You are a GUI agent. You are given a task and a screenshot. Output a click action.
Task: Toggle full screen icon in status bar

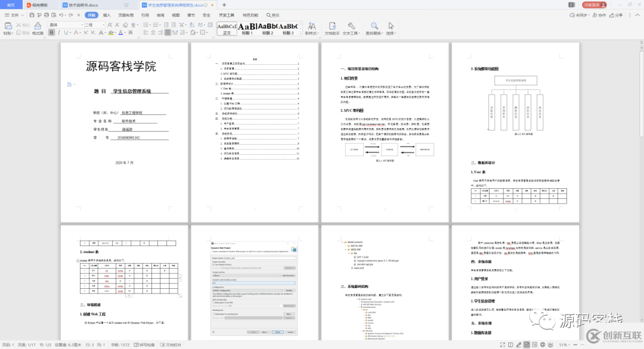tap(502, 344)
